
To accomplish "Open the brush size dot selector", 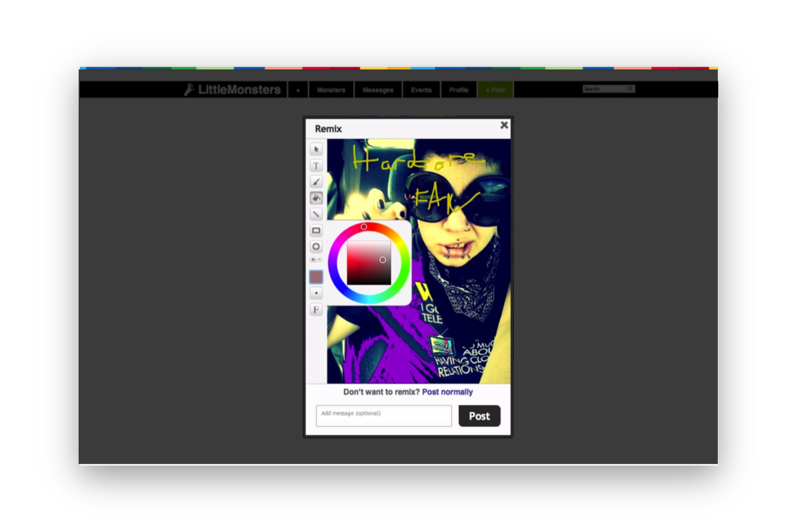I will (316, 293).
